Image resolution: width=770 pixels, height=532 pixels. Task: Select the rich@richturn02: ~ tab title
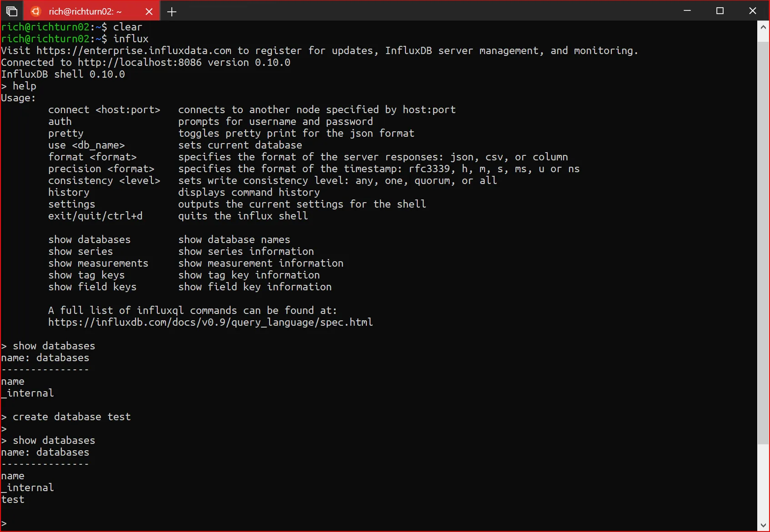pyautogui.click(x=85, y=12)
